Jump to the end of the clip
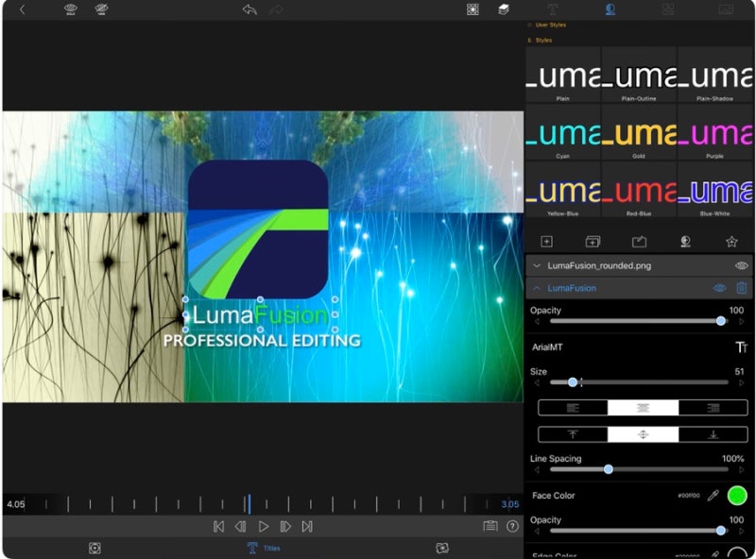Viewport: 756px width, 559px height. [307, 527]
